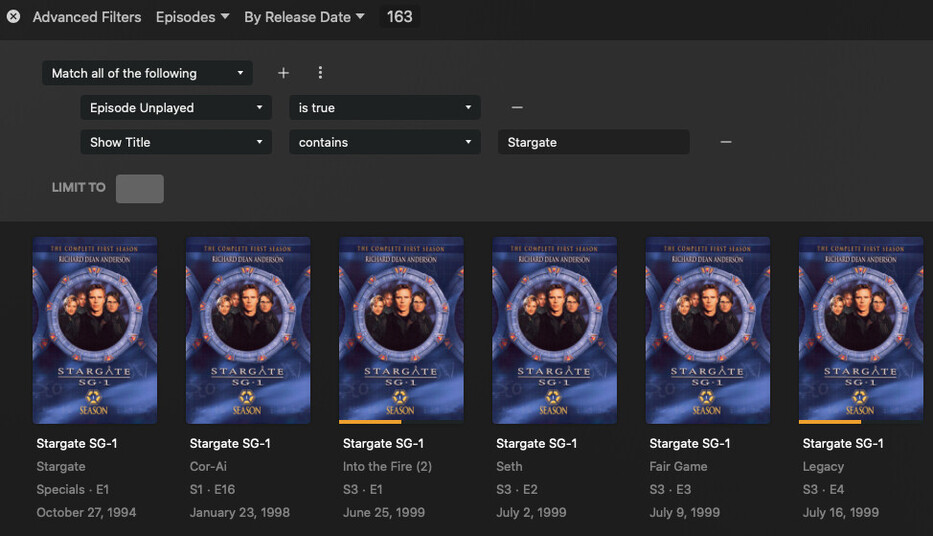Click the 'S3 · E3' label
933x536 pixels.
670,490
